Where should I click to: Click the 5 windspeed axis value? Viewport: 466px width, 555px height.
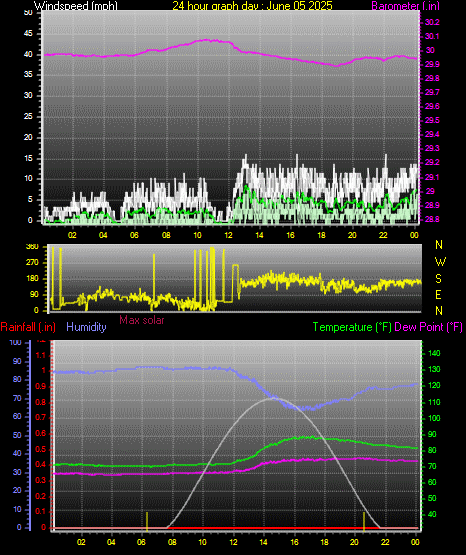pyautogui.click(x=30, y=199)
